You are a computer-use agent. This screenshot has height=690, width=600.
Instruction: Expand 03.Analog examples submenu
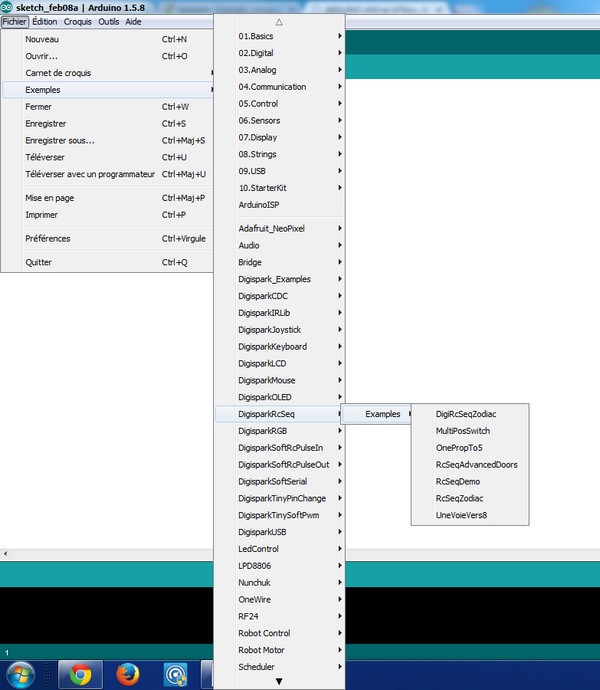280,70
